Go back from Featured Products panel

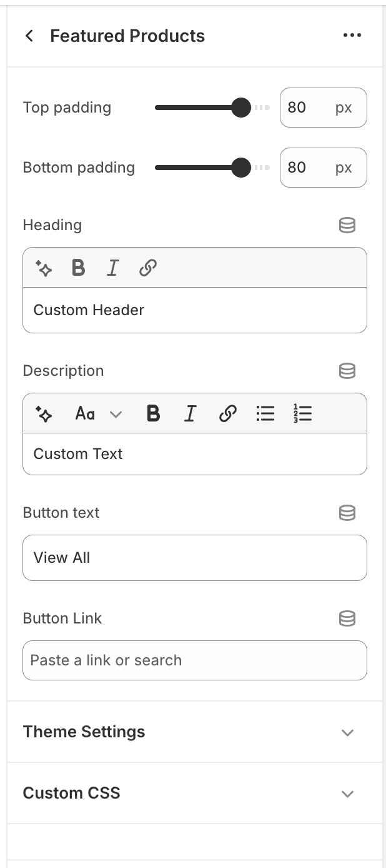(29, 36)
